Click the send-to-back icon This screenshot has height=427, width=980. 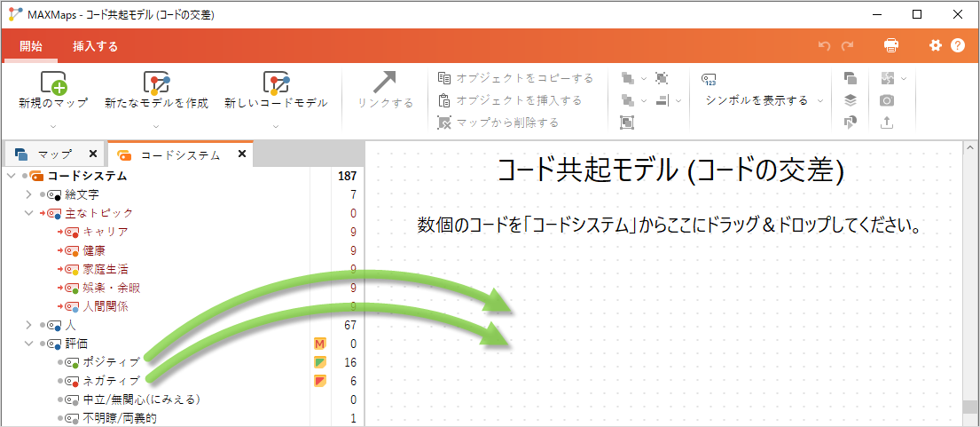click(627, 99)
